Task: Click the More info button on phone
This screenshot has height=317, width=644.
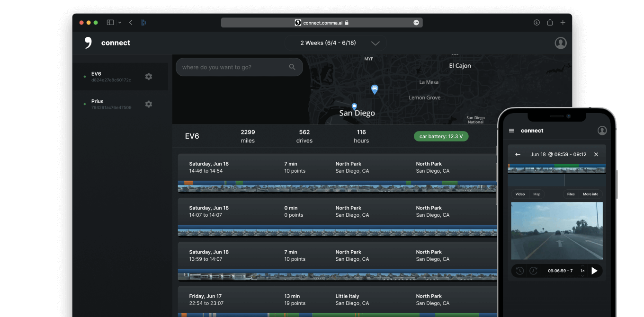Action: pyautogui.click(x=590, y=194)
